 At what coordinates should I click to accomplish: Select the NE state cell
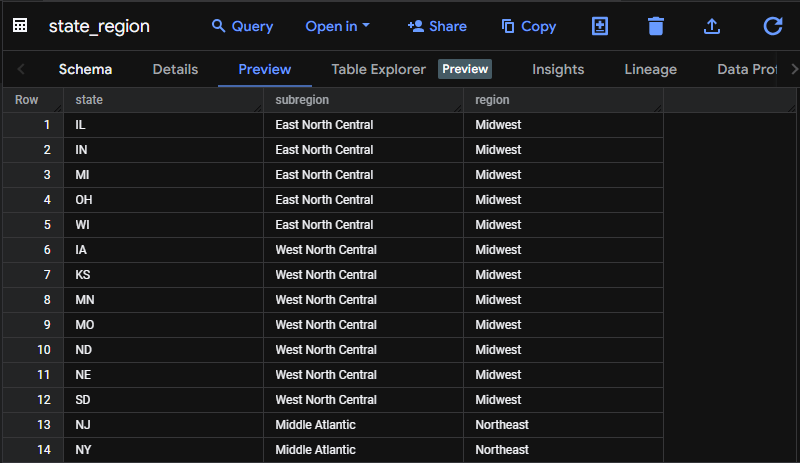tap(163, 375)
